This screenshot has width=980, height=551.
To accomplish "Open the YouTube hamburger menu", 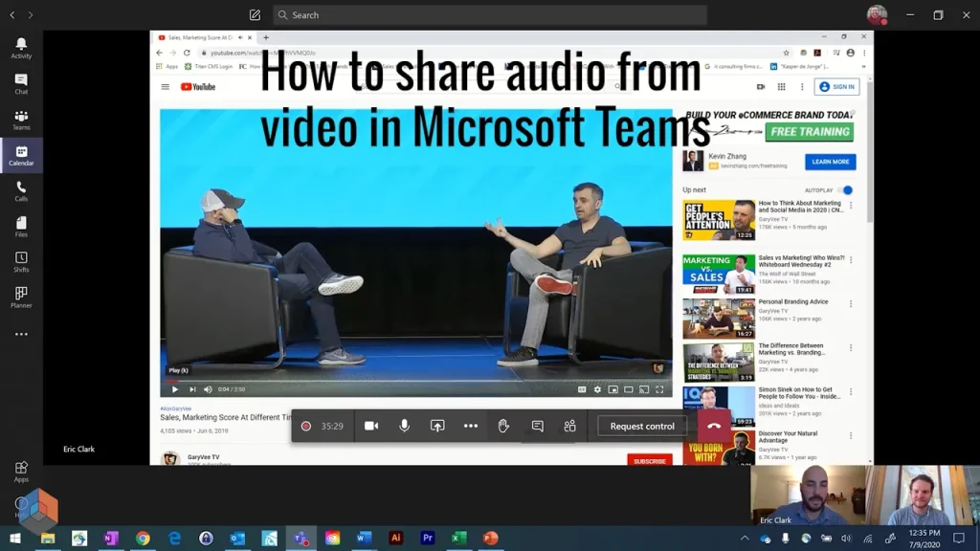I will click(x=165, y=87).
